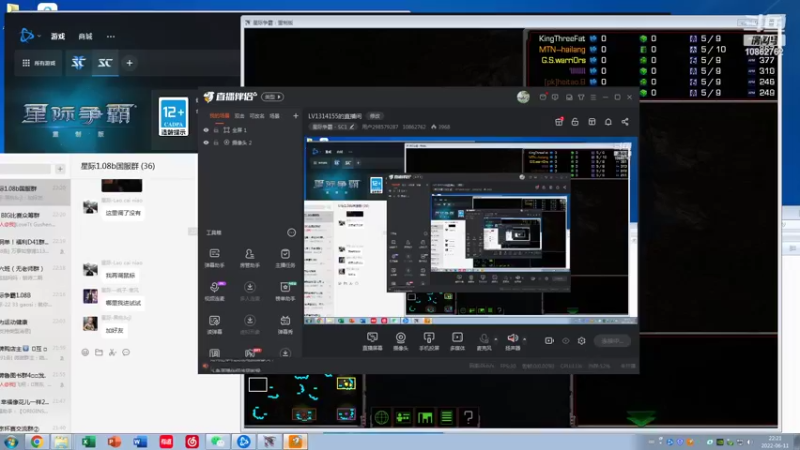Open the 房管助手 tool icon
Image resolution: width=800 pixels, height=450 pixels.
tap(249, 258)
